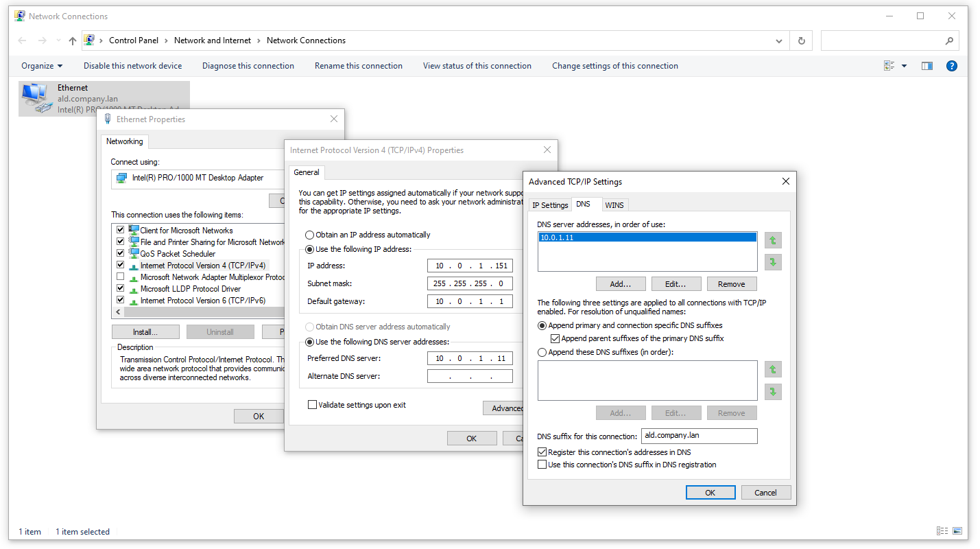This screenshot has height=549, width=980.
Task: Click the Alternate DNS server field
Action: [x=470, y=376]
